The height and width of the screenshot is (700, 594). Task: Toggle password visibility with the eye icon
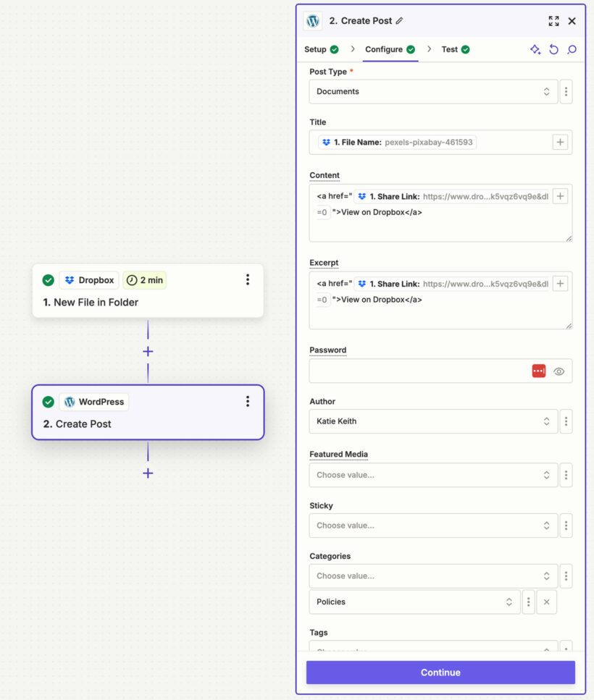(x=558, y=370)
